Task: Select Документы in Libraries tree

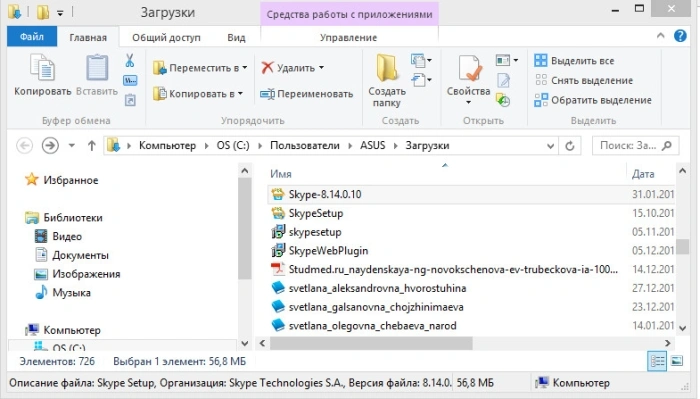Action: click(x=72, y=255)
